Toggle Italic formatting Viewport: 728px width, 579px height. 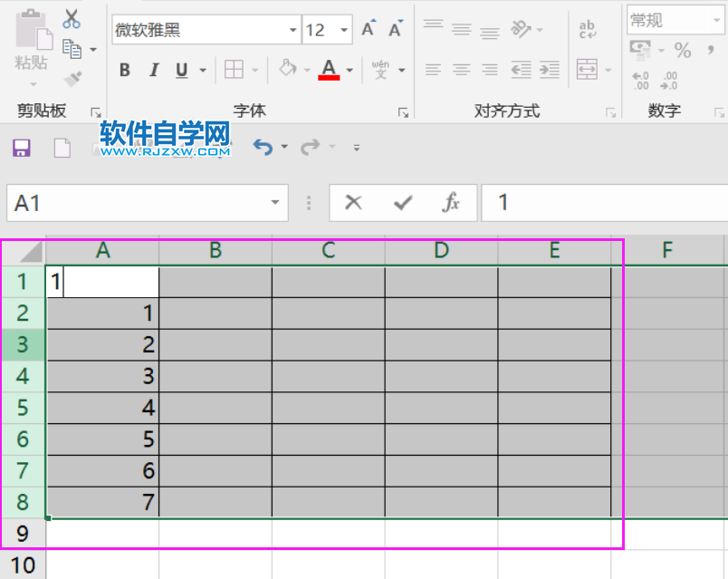pos(154,69)
